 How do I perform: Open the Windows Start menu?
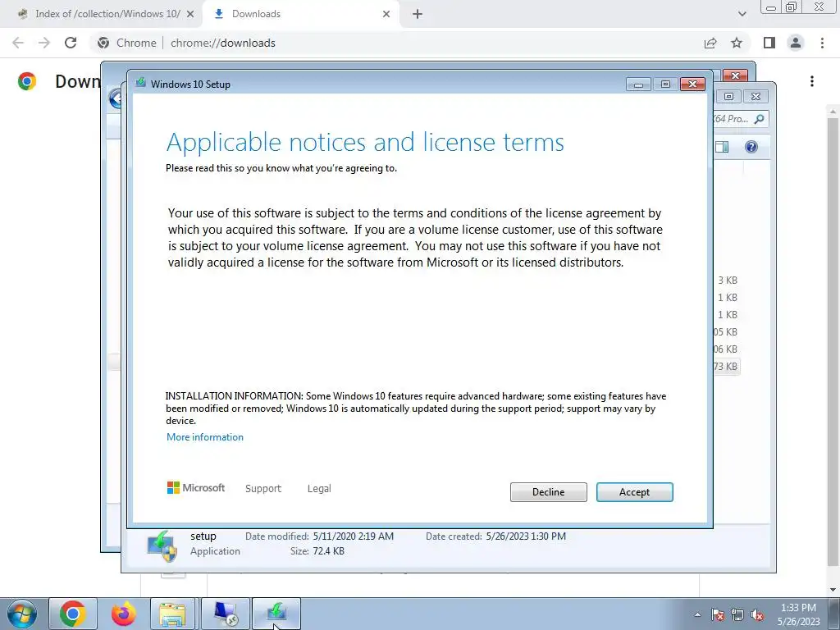tap(22, 614)
